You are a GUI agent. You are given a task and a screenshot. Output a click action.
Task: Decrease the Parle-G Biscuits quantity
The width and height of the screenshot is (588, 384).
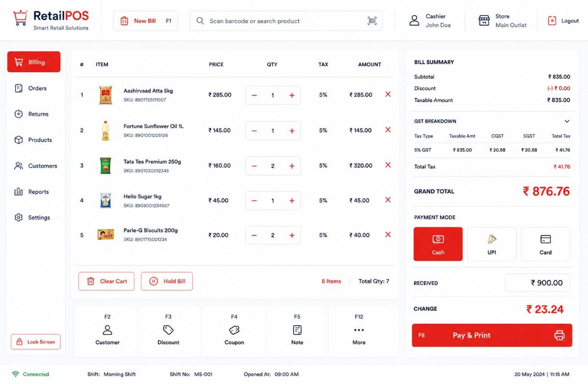coord(254,235)
